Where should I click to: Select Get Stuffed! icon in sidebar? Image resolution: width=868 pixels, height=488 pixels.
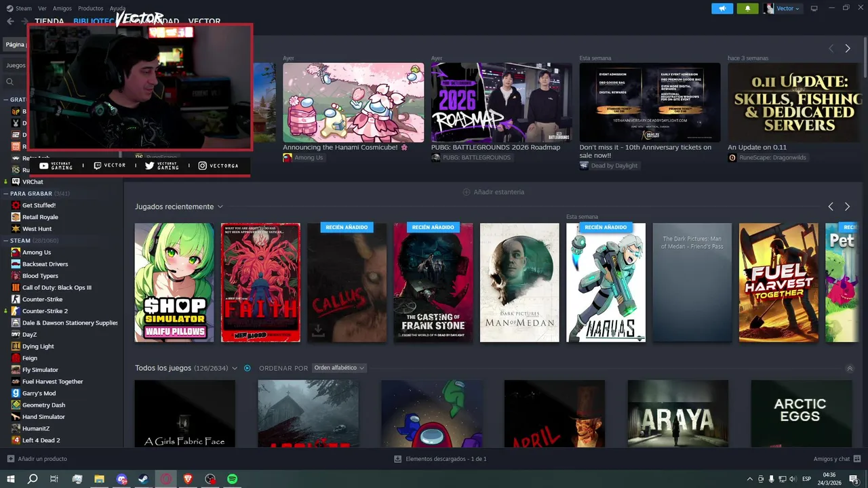[16, 205]
